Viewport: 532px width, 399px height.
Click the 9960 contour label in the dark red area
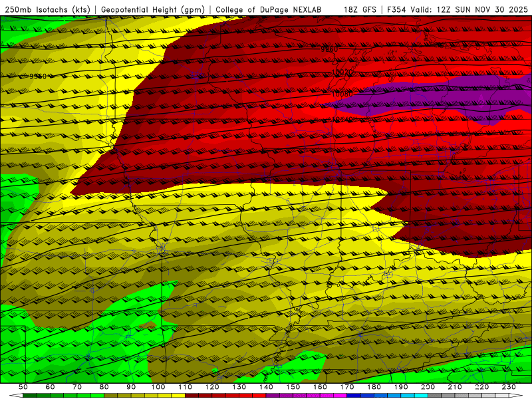click(329, 49)
